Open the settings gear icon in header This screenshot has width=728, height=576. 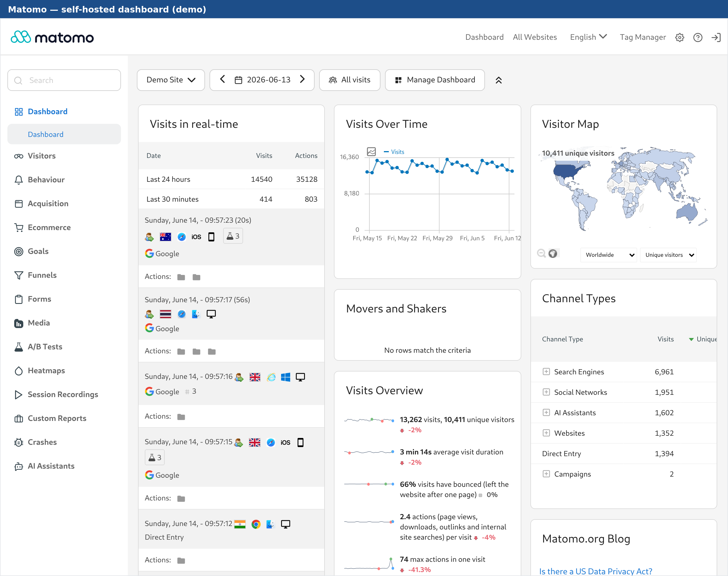(679, 37)
